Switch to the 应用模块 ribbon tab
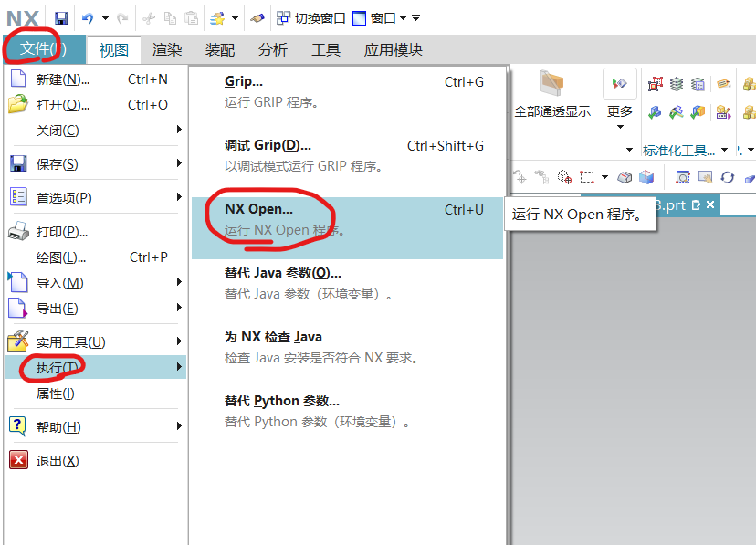 point(393,49)
